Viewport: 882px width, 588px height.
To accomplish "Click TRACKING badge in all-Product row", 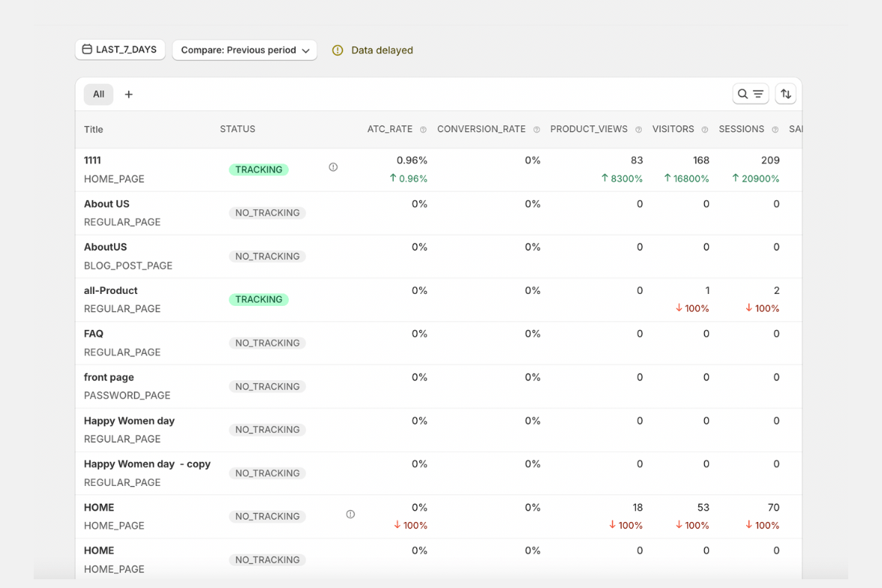I will coord(259,299).
